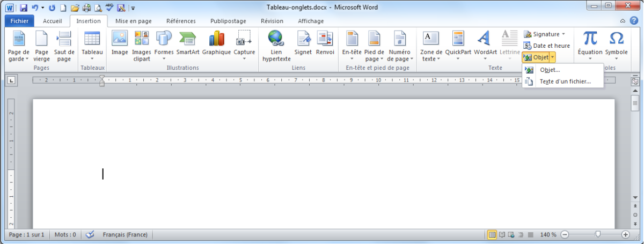Switch to Draft view
Viewport: 644px width, 244px height.
point(531,235)
